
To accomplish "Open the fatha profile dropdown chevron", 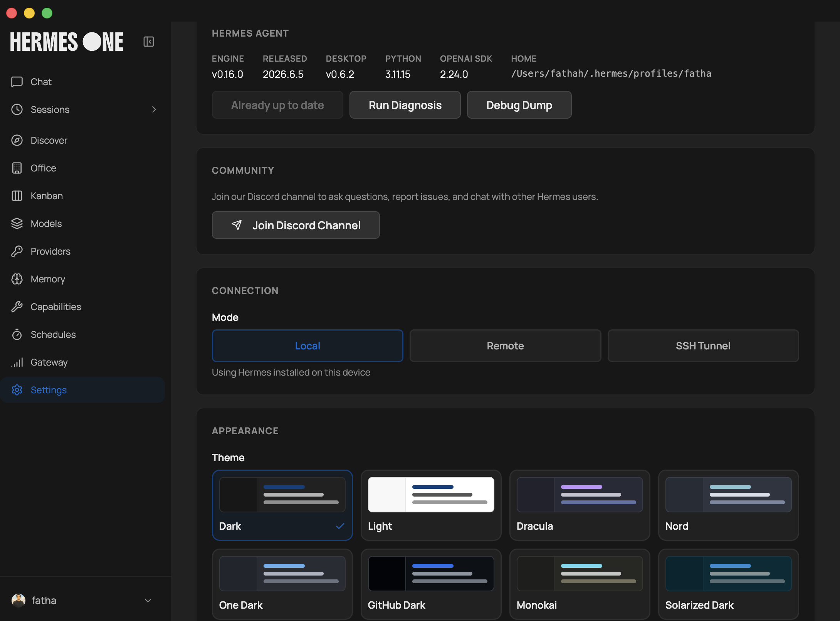I will pyautogui.click(x=148, y=600).
